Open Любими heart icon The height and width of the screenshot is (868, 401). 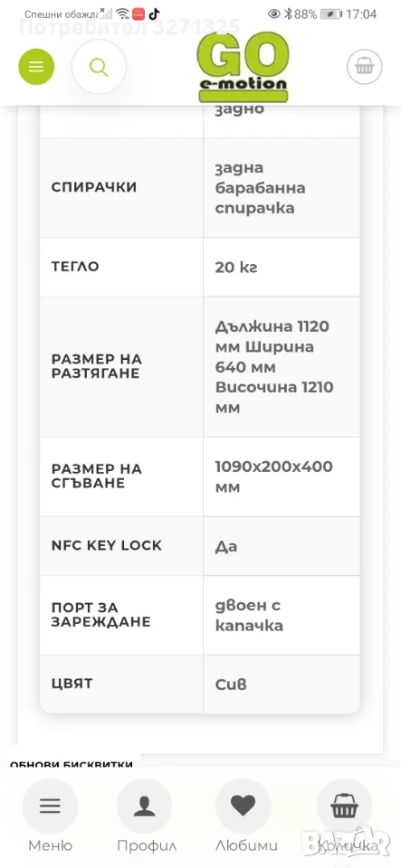pos(243,806)
